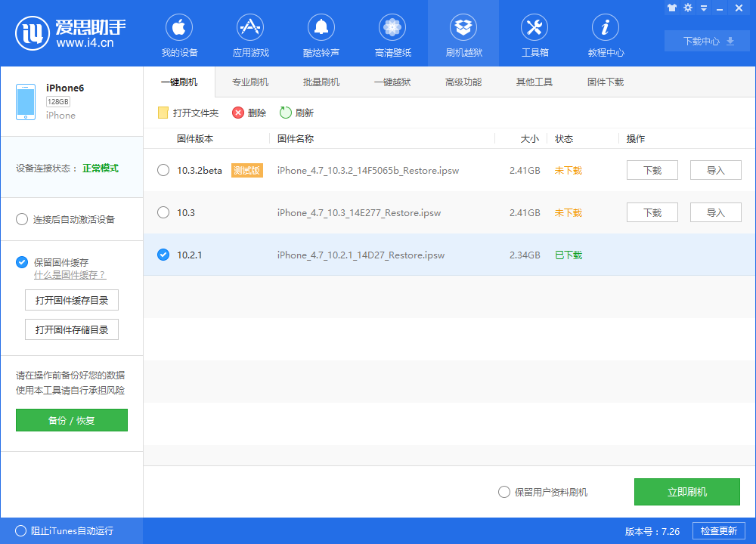Viewport: 756px width, 544px height.
Task: Enable 保留用户资料刷机 option
Action: [x=503, y=492]
